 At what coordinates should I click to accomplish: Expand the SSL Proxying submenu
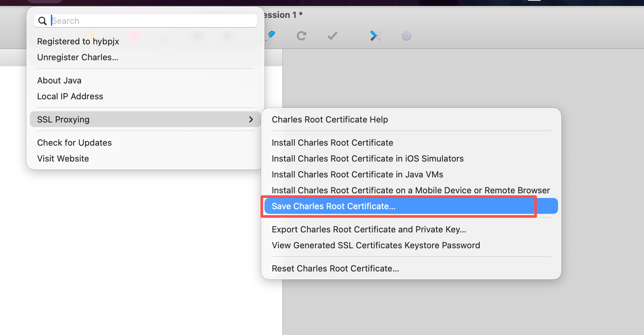point(145,120)
